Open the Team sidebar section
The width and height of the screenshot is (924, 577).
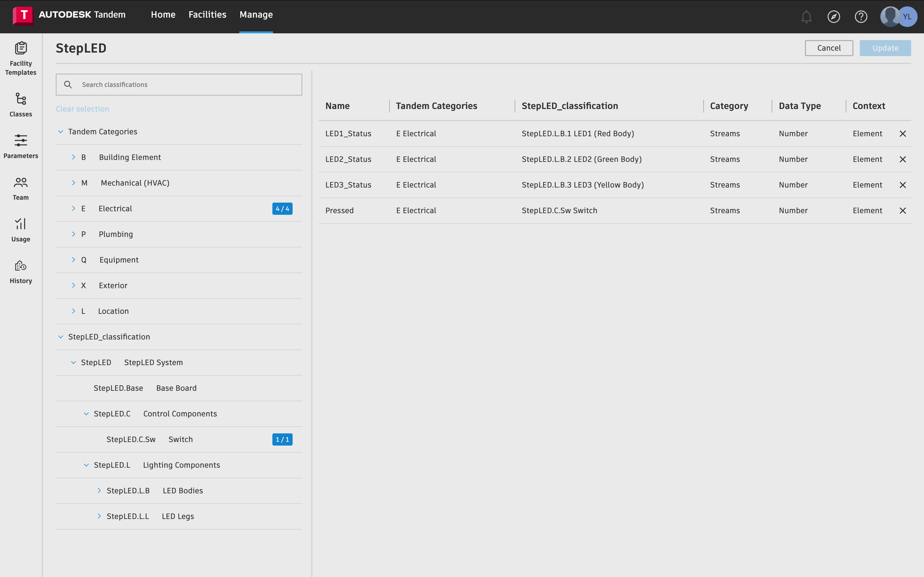point(21,188)
